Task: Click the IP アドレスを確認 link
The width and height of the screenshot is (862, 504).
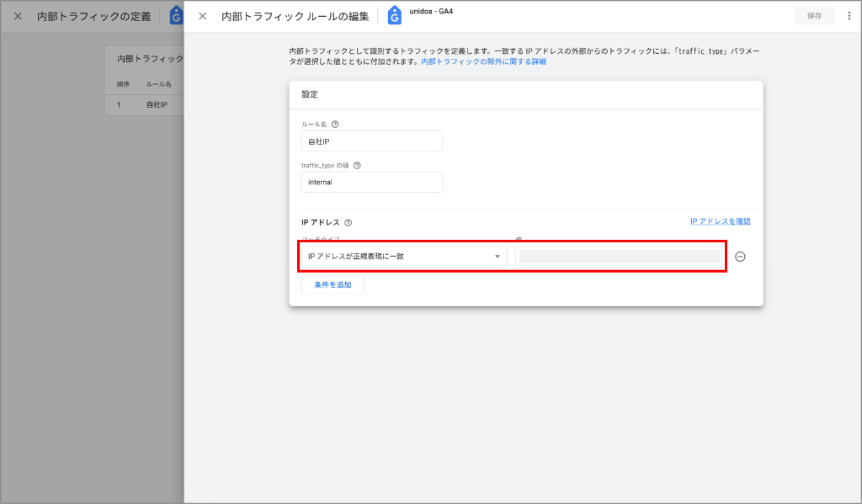Action: point(720,220)
